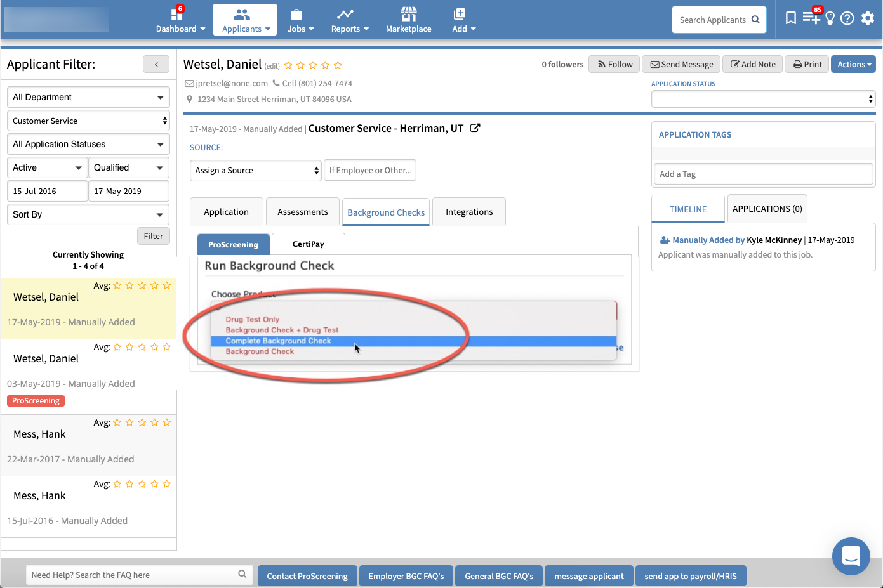Set first star rating next to applicant name
The image size is (883, 588).
(288, 65)
